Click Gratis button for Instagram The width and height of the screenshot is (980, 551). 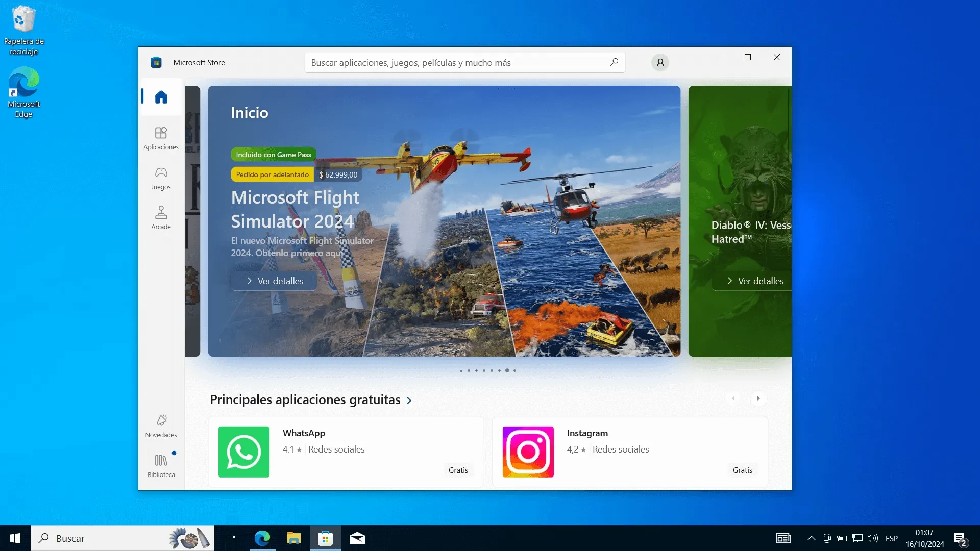tap(743, 470)
